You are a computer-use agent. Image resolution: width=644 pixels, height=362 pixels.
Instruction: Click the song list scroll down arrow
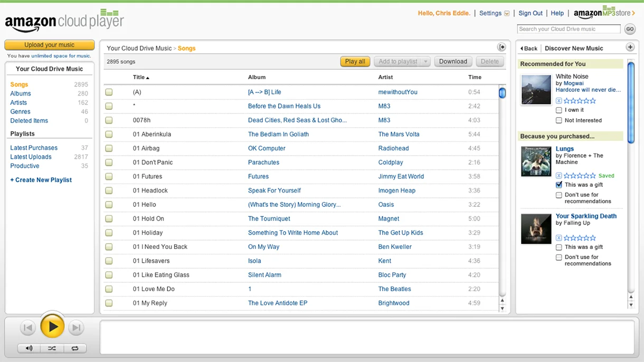(502, 308)
